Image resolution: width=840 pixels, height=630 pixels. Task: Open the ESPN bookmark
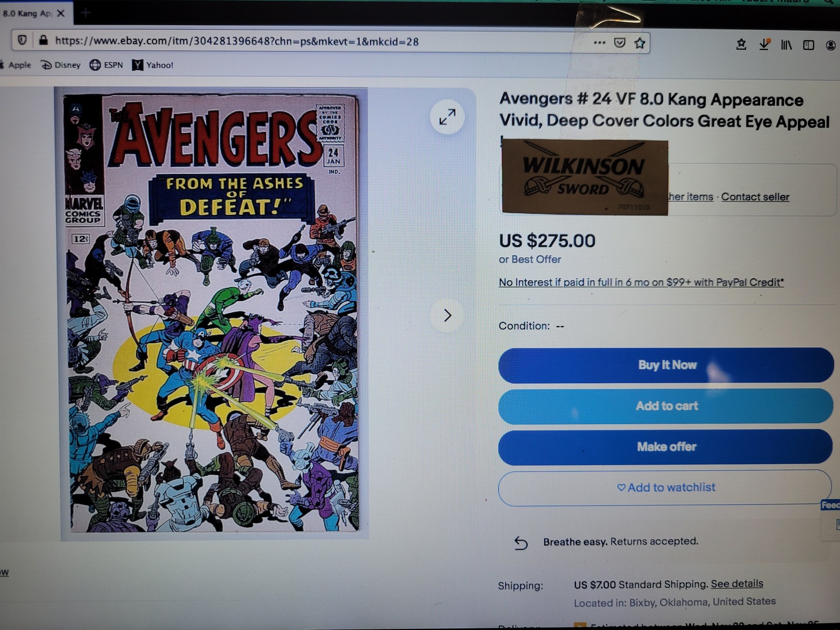(x=106, y=65)
